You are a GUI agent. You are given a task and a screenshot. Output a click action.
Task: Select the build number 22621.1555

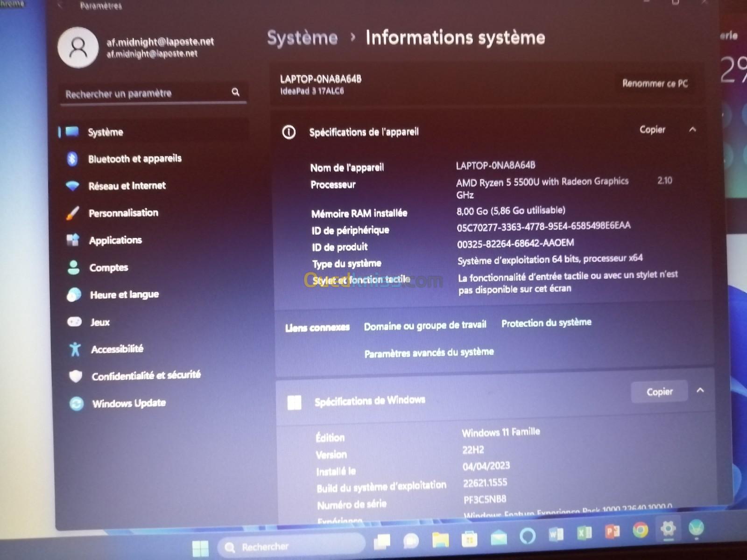click(x=485, y=483)
